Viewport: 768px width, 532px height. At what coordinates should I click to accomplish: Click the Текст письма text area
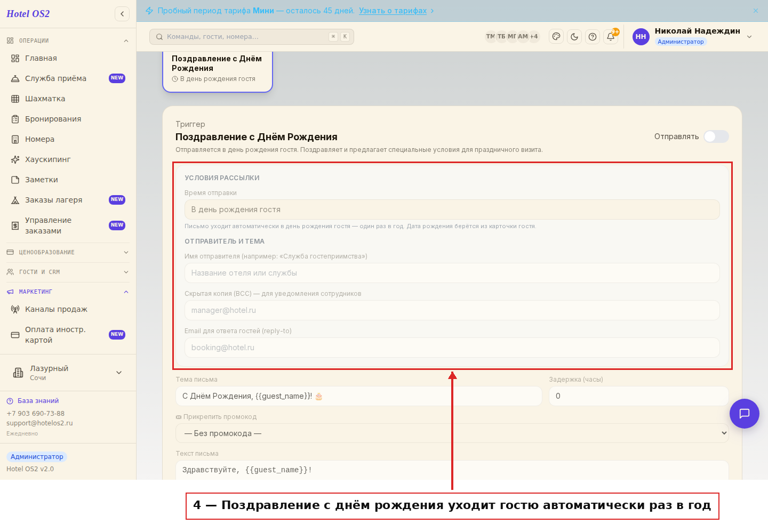(x=452, y=470)
